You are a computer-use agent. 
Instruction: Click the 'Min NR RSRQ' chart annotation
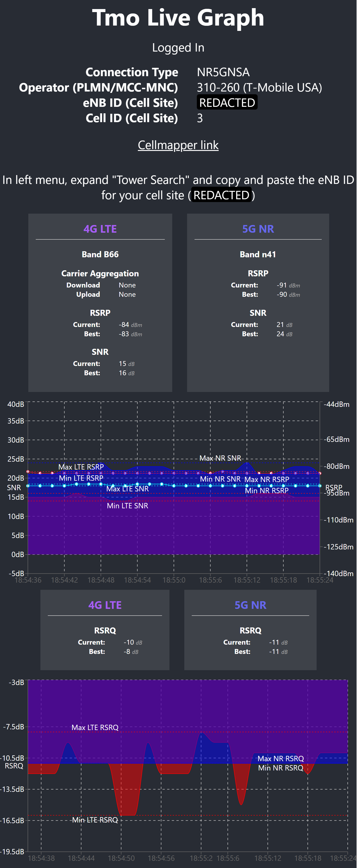pyautogui.click(x=281, y=768)
